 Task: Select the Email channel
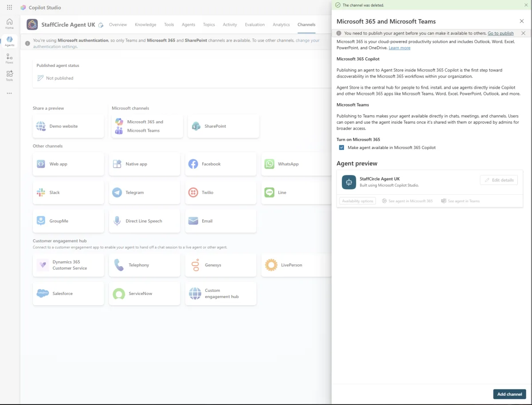[x=221, y=221]
